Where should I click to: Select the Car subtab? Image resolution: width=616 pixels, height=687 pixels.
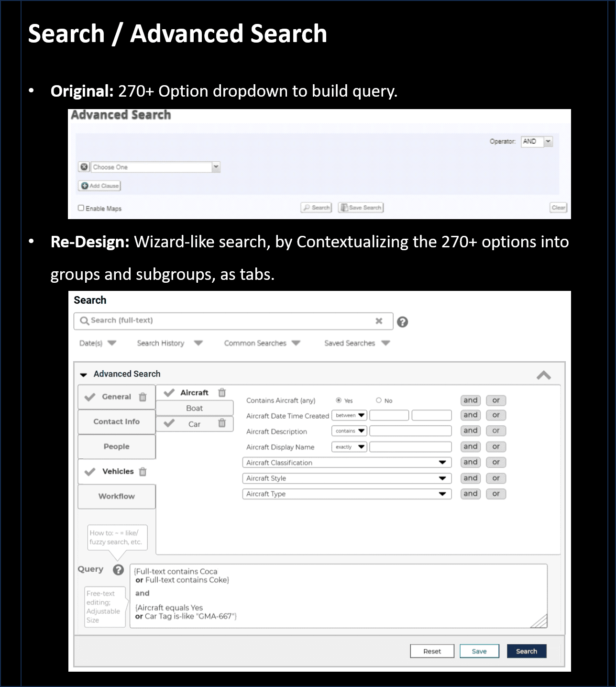click(195, 424)
